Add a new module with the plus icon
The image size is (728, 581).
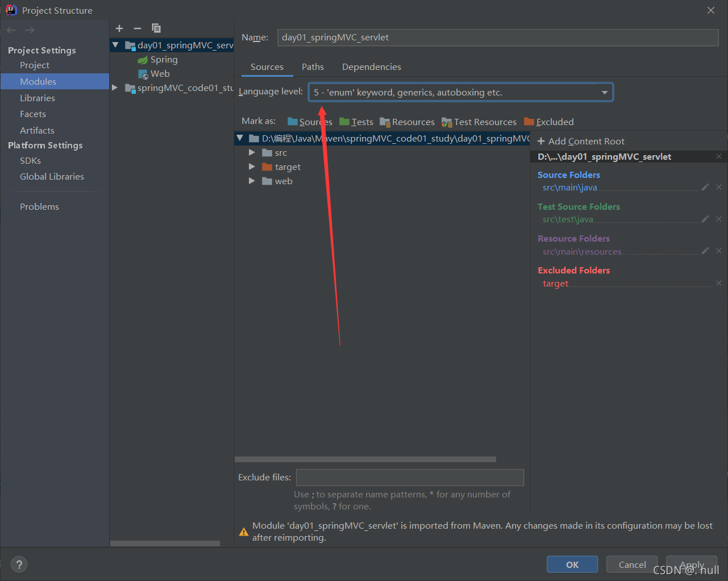[x=119, y=28]
